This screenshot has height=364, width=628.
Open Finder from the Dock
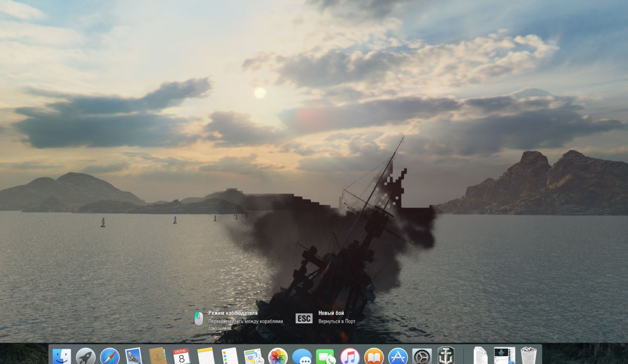click(62, 356)
